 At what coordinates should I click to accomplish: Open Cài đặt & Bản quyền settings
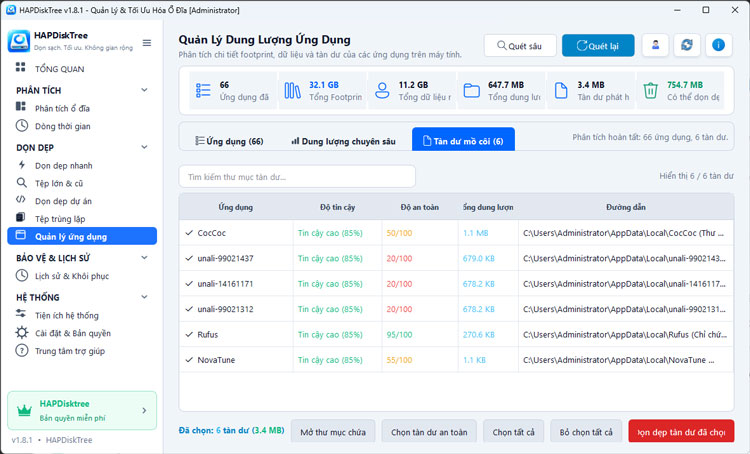click(73, 333)
